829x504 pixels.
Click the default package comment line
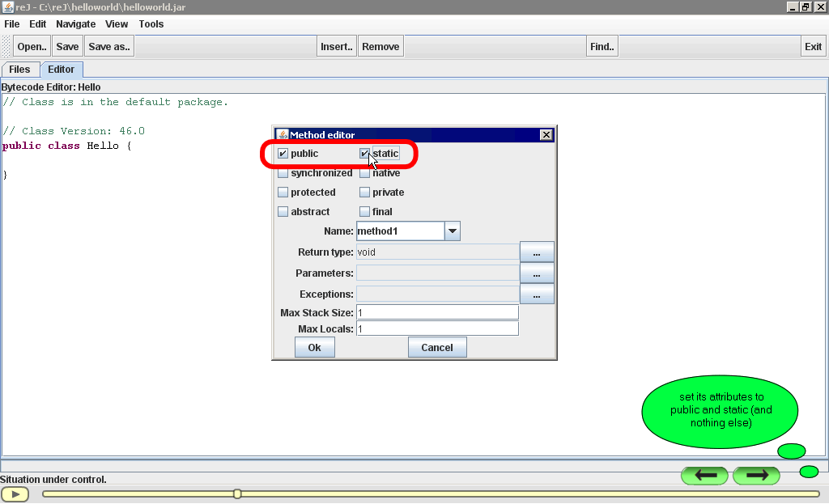click(115, 102)
